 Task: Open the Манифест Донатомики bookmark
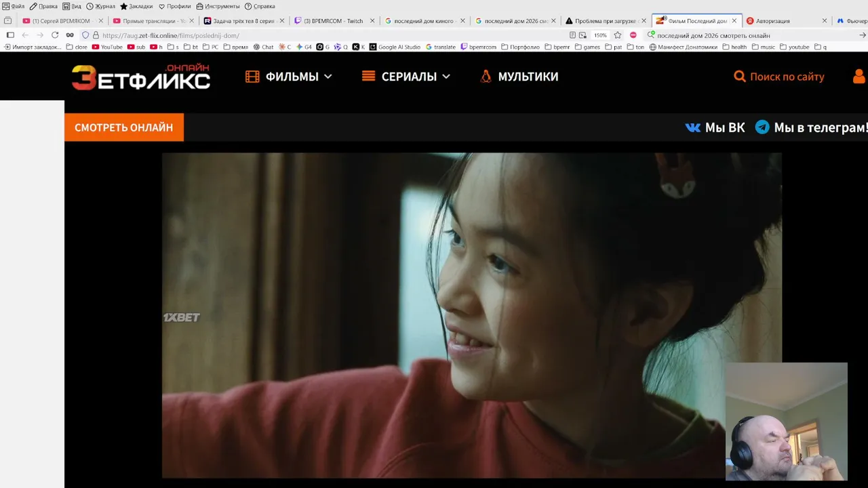pyautogui.click(x=683, y=47)
